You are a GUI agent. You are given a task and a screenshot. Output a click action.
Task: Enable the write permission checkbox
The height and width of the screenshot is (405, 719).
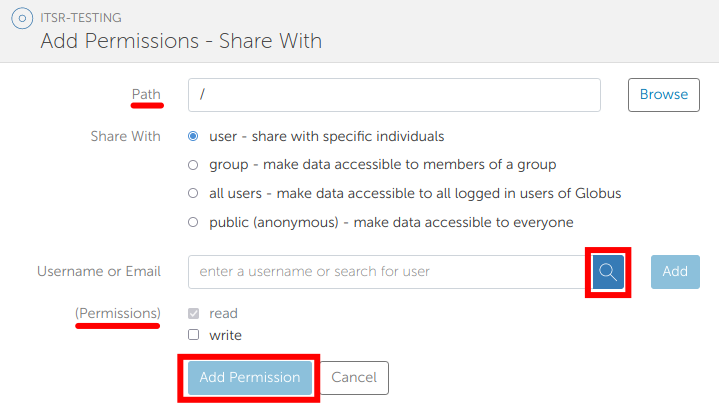point(193,336)
